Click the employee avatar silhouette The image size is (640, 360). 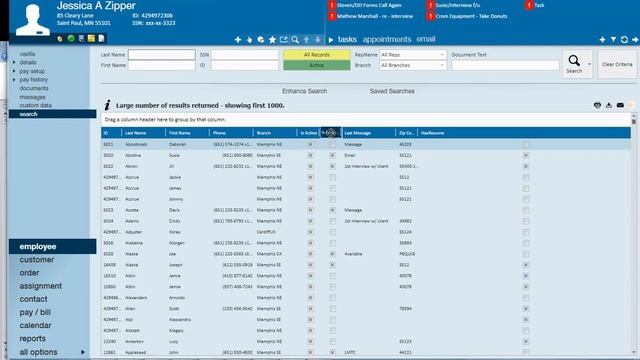33,20
